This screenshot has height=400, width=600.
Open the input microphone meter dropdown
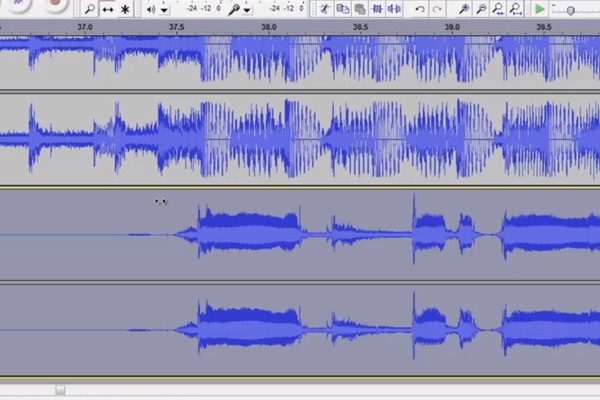246,10
